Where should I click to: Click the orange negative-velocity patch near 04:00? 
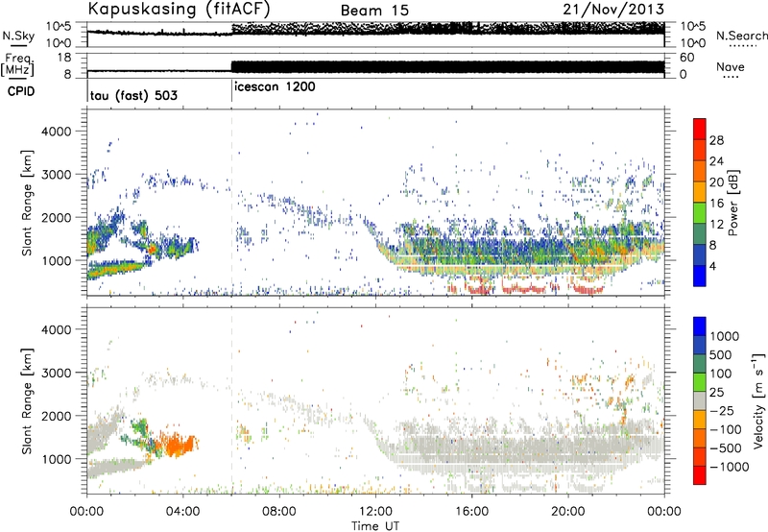(x=179, y=445)
